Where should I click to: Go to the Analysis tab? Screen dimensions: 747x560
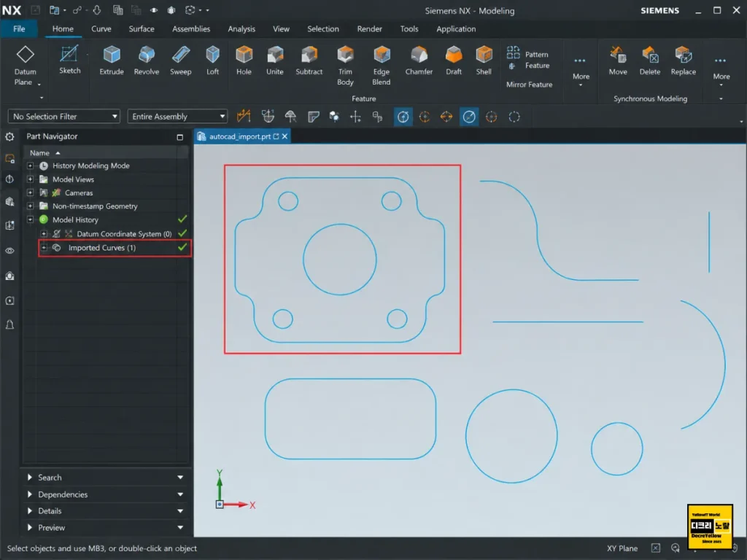(x=241, y=29)
